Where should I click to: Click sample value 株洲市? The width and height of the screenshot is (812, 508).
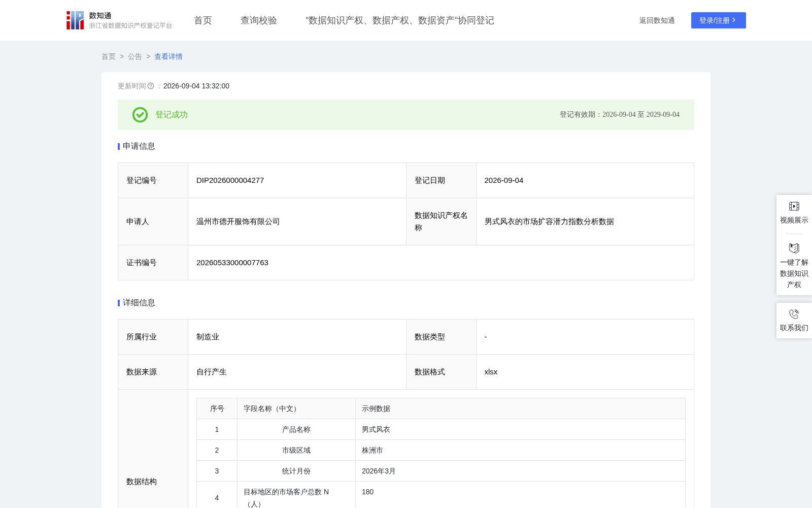point(373,450)
